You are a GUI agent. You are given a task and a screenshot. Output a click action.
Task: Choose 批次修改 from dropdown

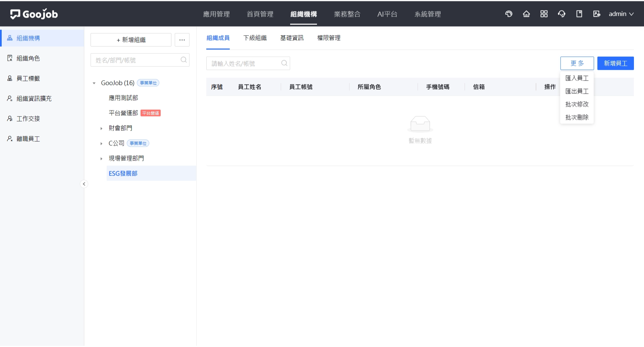pyautogui.click(x=577, y=104)
